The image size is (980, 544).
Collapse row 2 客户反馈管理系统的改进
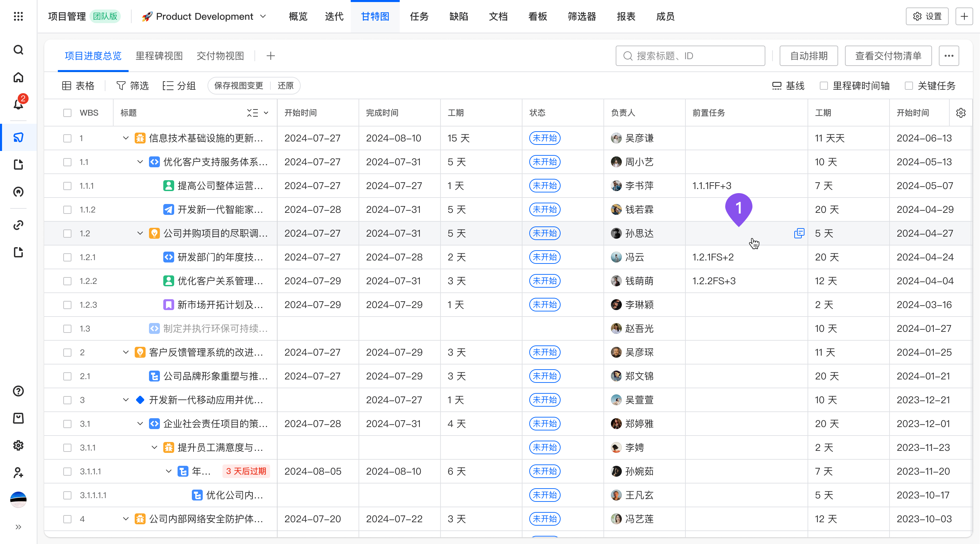coord(126,352)
